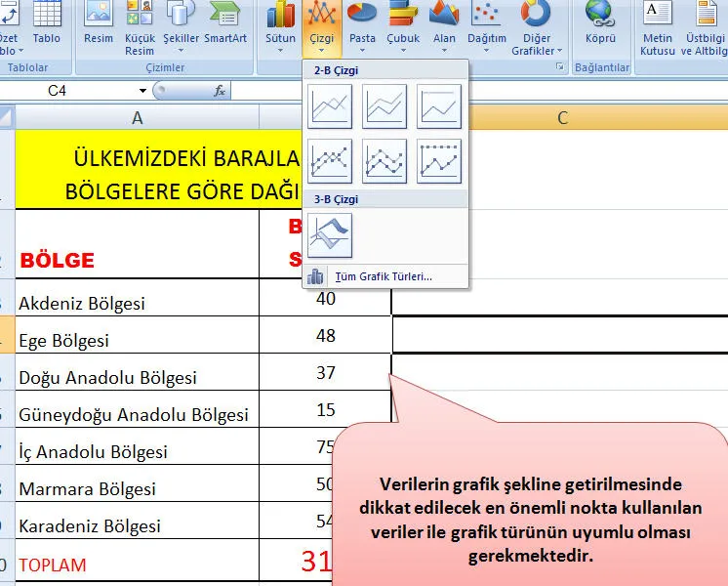The height and width of the screenshot is (586, 728).
Task: Select the first 2-B line chart type
Action: [330, 105]
